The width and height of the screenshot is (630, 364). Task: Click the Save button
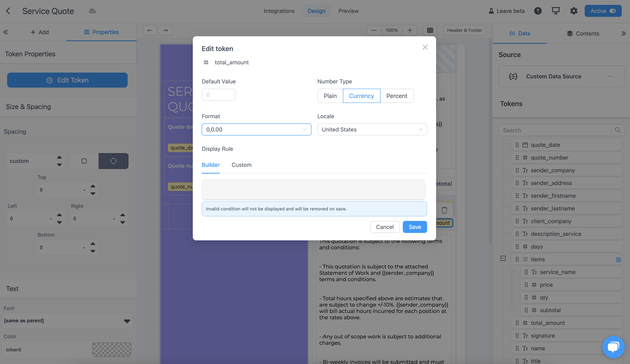tap(415, 227)
